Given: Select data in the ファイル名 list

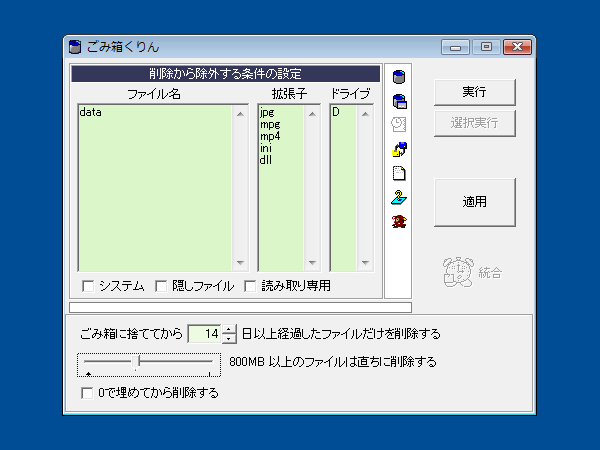Looking at the screenshot, I should [x=91, y=112].
